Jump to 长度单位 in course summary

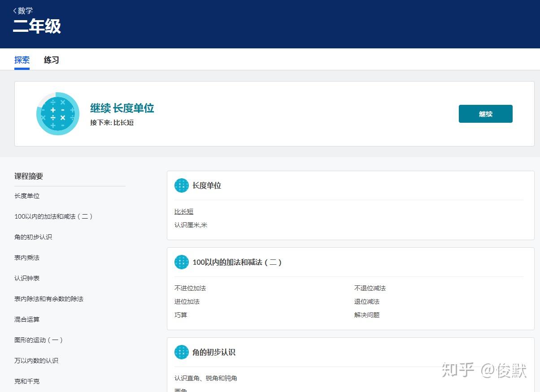point(27,196)
